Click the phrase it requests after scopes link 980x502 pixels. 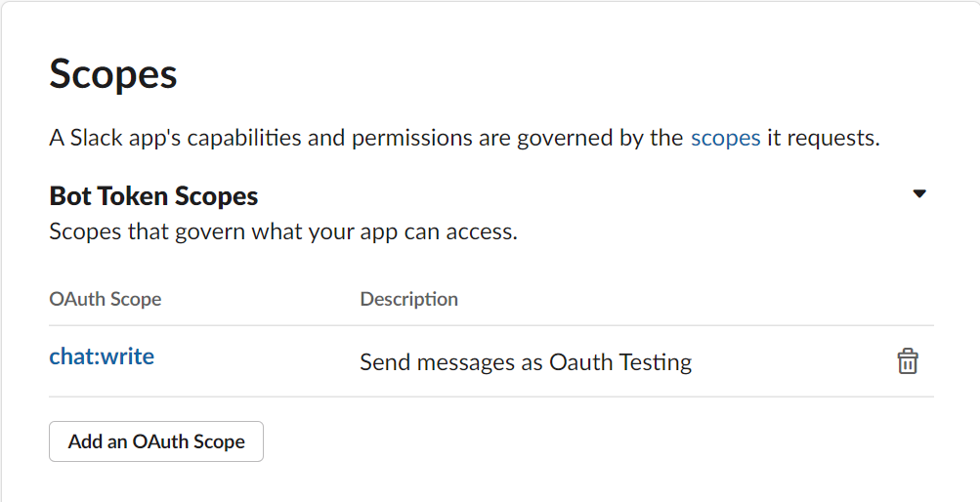coord(823,138)
